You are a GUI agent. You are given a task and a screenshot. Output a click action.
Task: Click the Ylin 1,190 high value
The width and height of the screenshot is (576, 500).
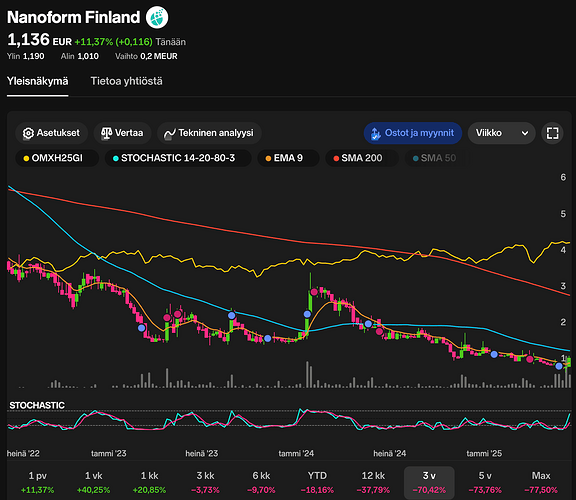point(25,56)
